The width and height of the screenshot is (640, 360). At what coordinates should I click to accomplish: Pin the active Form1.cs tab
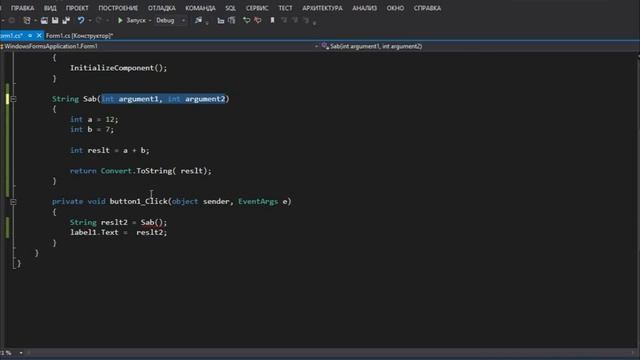point(30,36)
